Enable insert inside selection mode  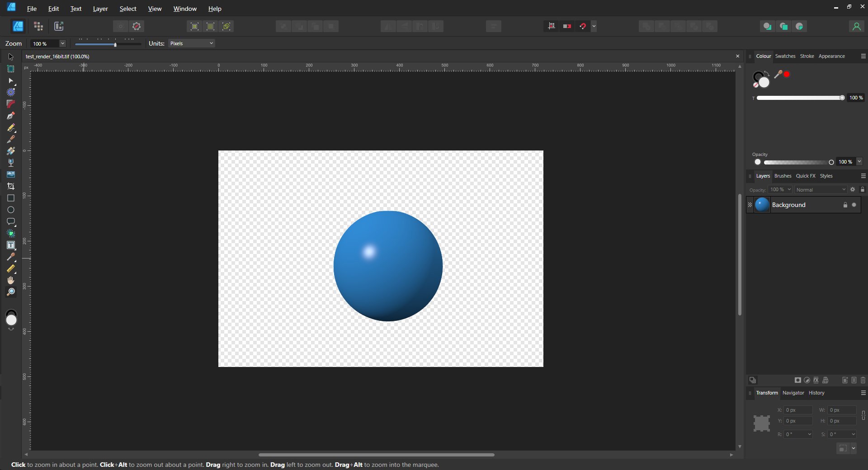coord(800,26)
